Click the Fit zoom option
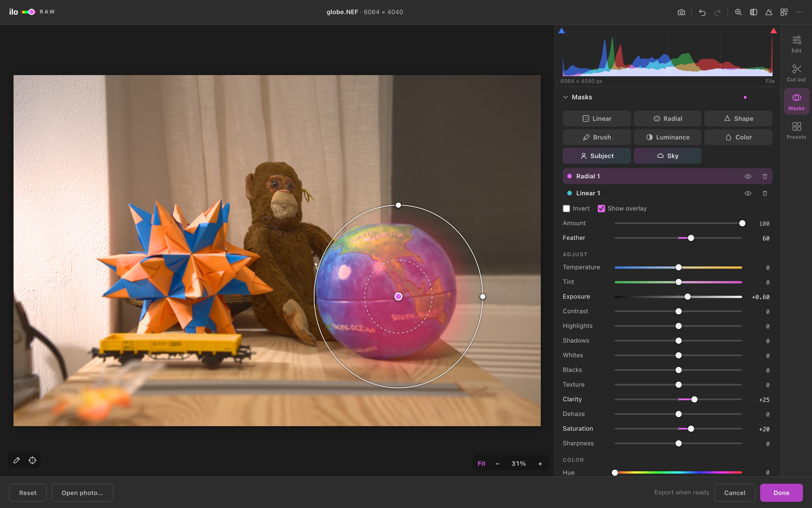 (x=482, y=464)
